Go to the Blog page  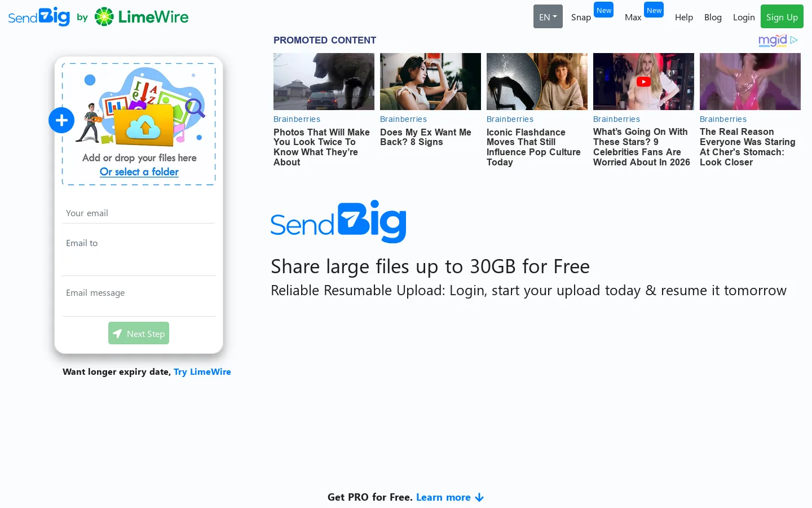[713, 17]
